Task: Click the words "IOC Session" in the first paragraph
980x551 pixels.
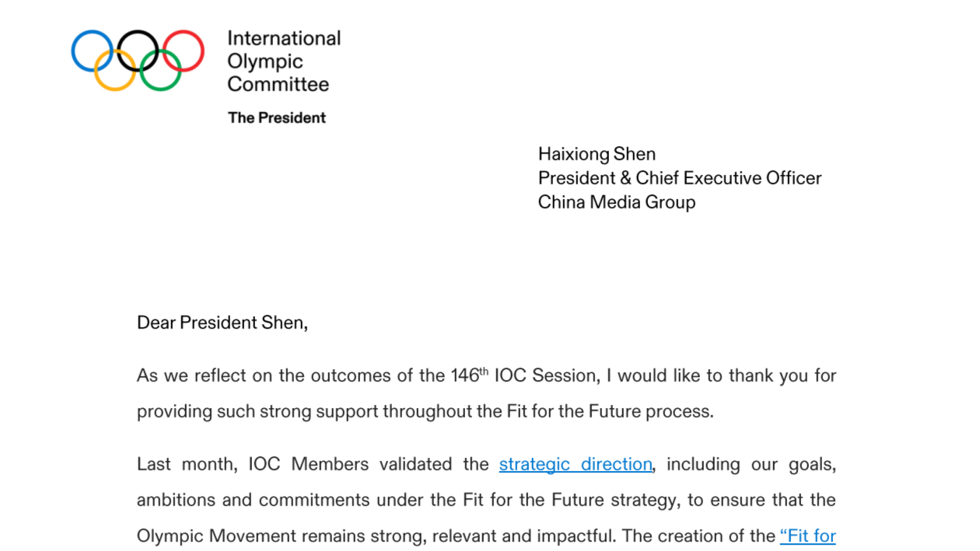Action: [546, 375]
